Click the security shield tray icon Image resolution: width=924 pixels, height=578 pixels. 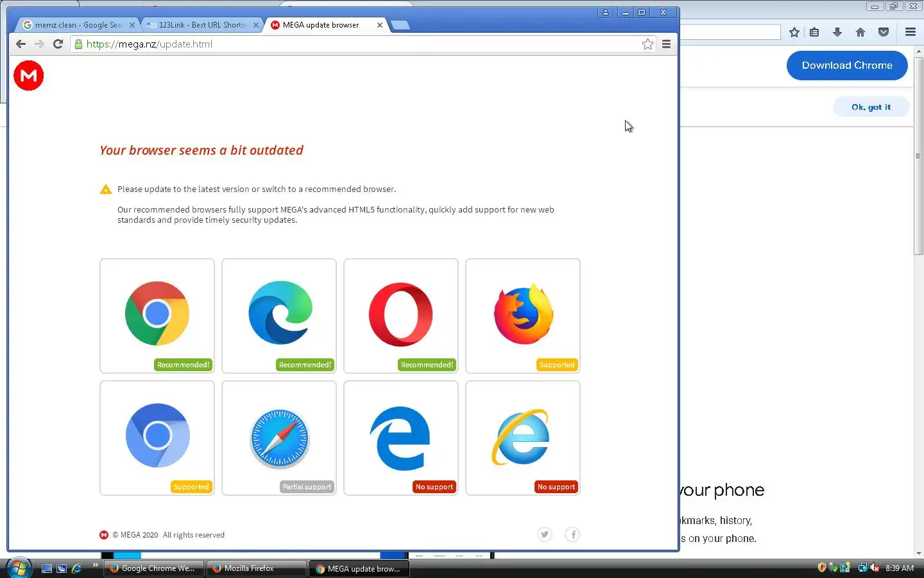[x=821, y=568]
